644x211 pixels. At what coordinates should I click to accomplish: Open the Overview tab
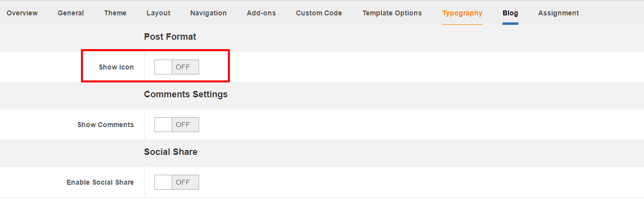point(22,13)
